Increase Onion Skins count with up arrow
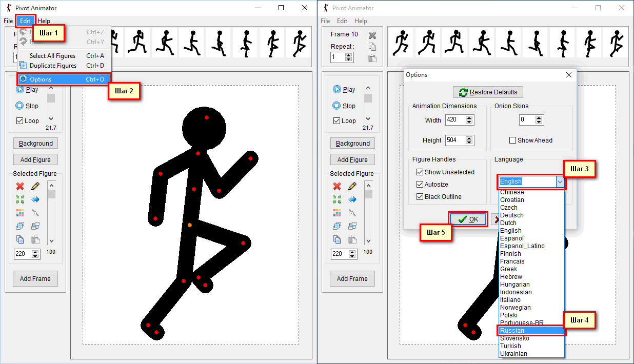Viewport: 634px width, 364px height. [539, 117]
